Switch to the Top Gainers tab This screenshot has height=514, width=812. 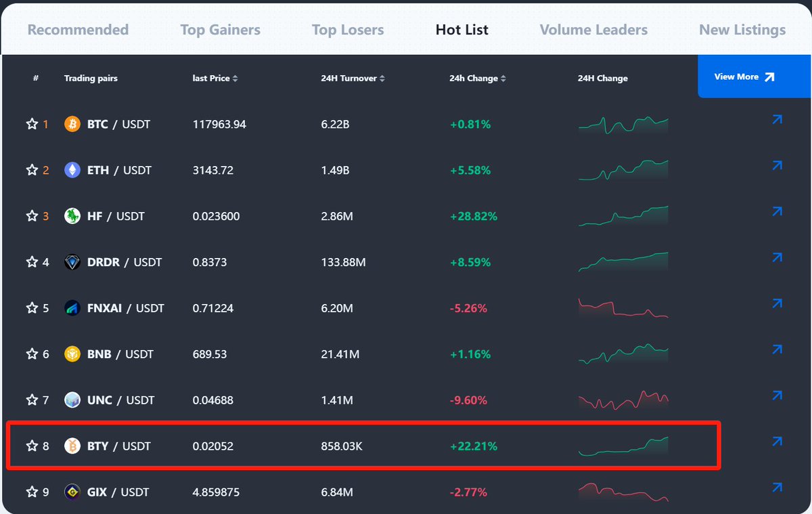220,29
